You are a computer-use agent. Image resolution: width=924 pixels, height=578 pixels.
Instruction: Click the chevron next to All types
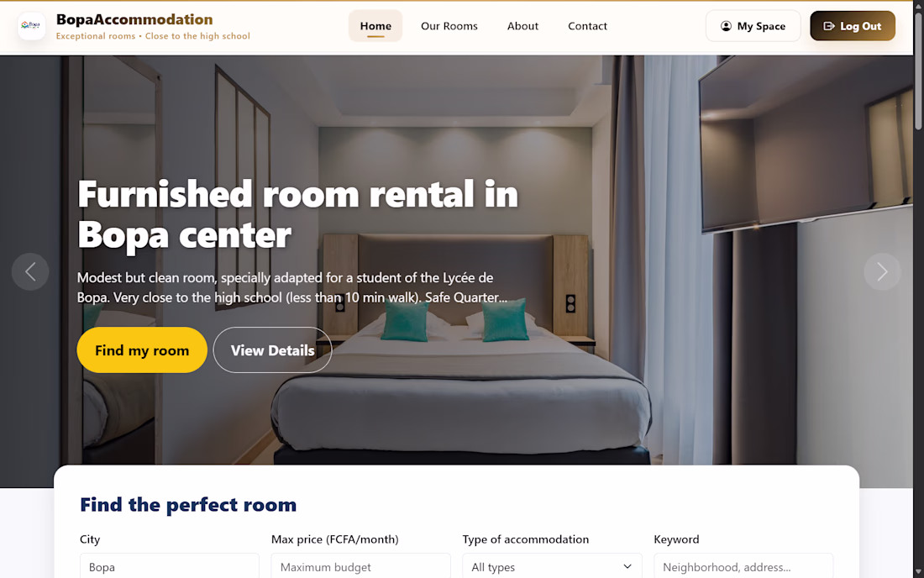(x=627, y=566)
